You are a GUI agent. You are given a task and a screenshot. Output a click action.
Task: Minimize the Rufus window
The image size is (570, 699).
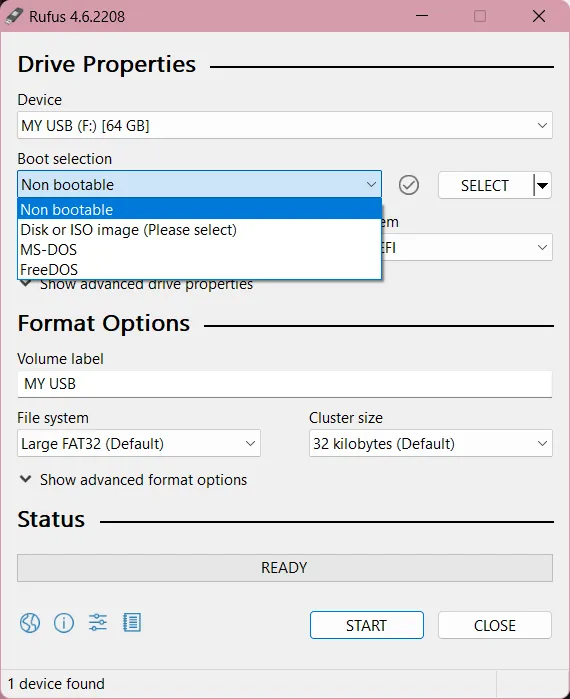(422, 16)
